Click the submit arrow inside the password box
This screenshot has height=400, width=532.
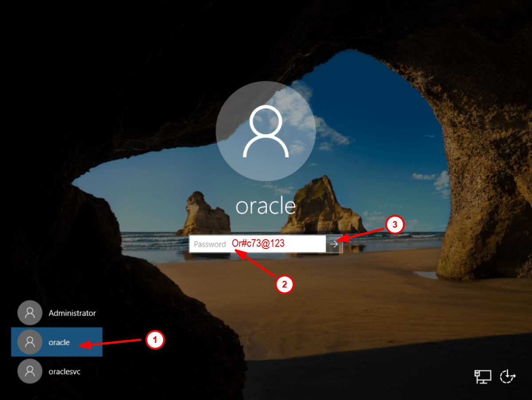pyautogui.click(x=334, y=244)
